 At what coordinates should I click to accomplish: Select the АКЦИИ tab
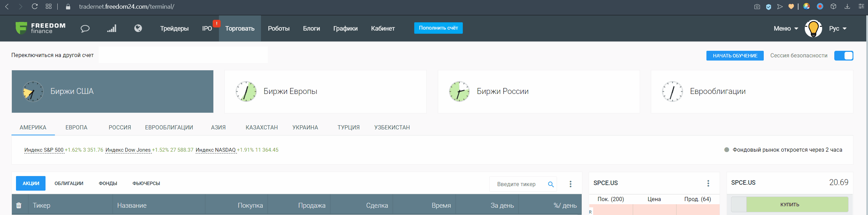tap(31, 183)
